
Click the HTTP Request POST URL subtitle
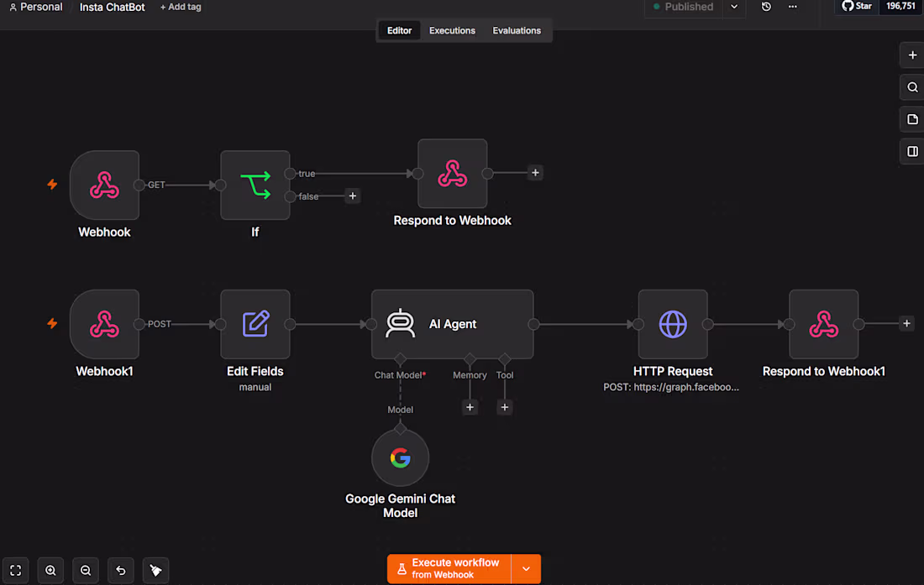tap(671, 387)
